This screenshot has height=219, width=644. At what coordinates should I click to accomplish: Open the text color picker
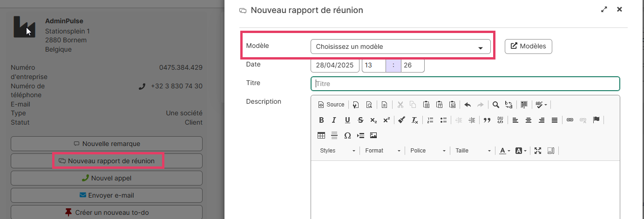[x=505, y=151]
